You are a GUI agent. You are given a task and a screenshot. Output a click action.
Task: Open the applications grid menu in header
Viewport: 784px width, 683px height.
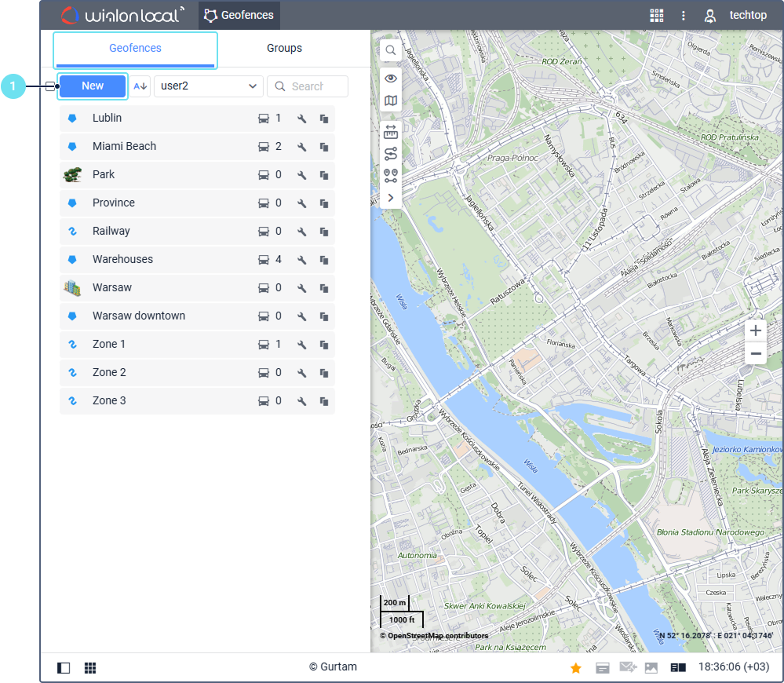click(x=657, y=16)
